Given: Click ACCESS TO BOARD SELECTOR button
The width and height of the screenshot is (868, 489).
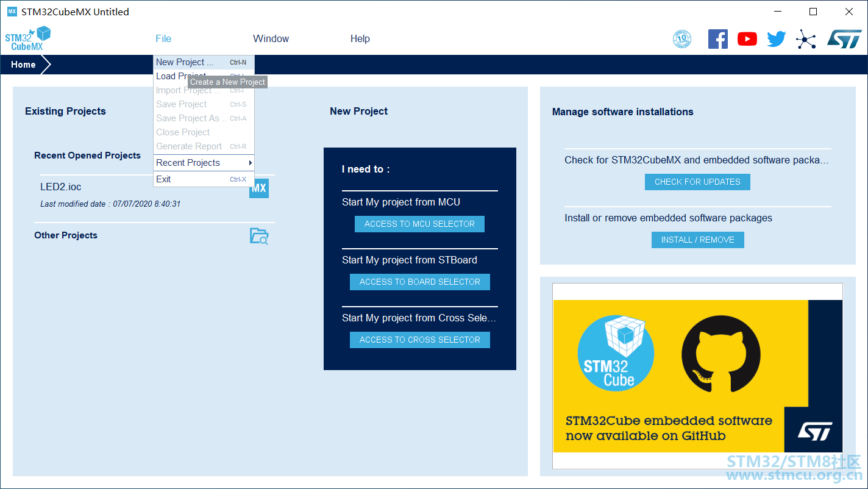Looking at the screenshot, I should [419, 282].
